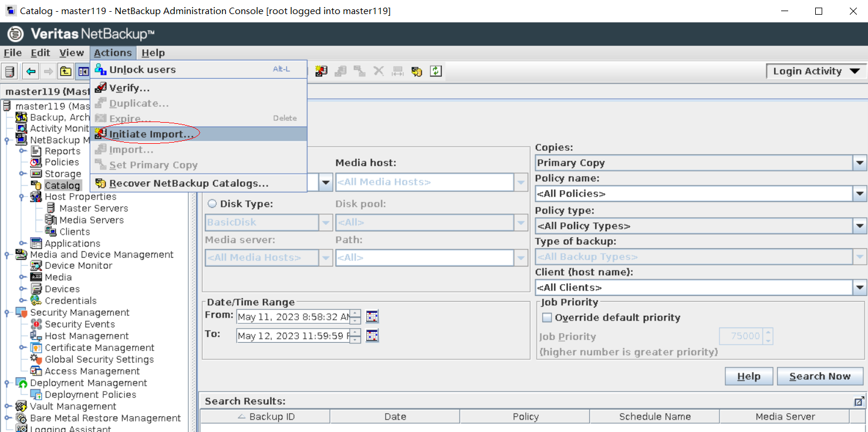Select Device Monitor in the tree
The width and height of the screenshot is (868, 432).
(x=78, y=265)
